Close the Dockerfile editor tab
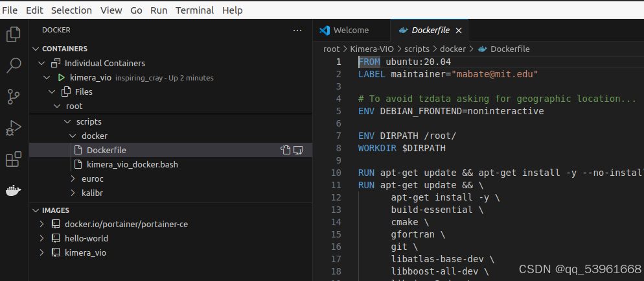The width and height of the screenshot is (644, 281). point(459,31)
